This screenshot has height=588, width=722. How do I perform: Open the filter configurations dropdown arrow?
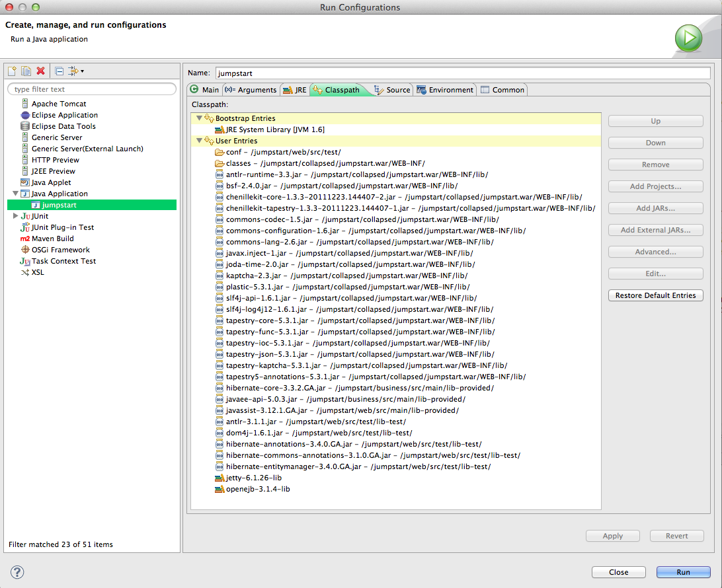click(x=82, y=71)
